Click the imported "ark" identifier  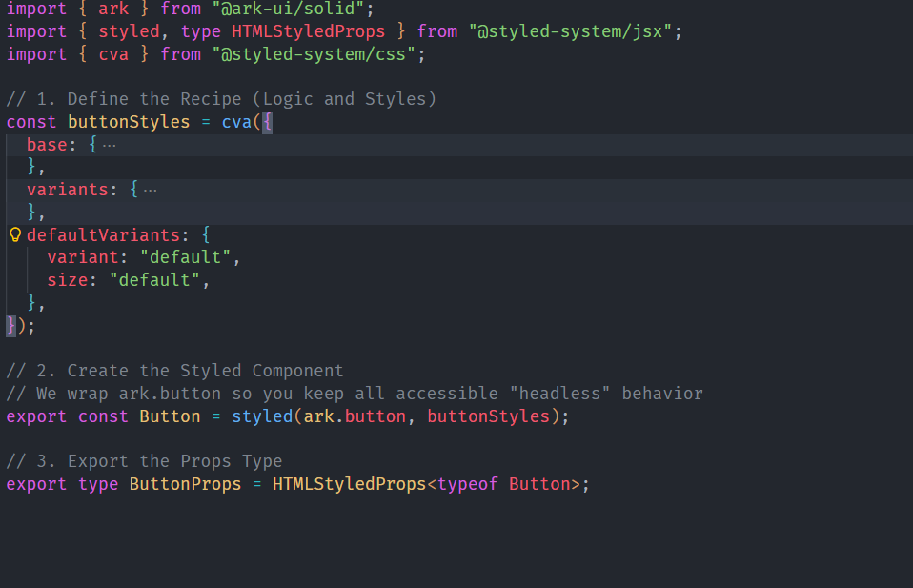point(113,9)
